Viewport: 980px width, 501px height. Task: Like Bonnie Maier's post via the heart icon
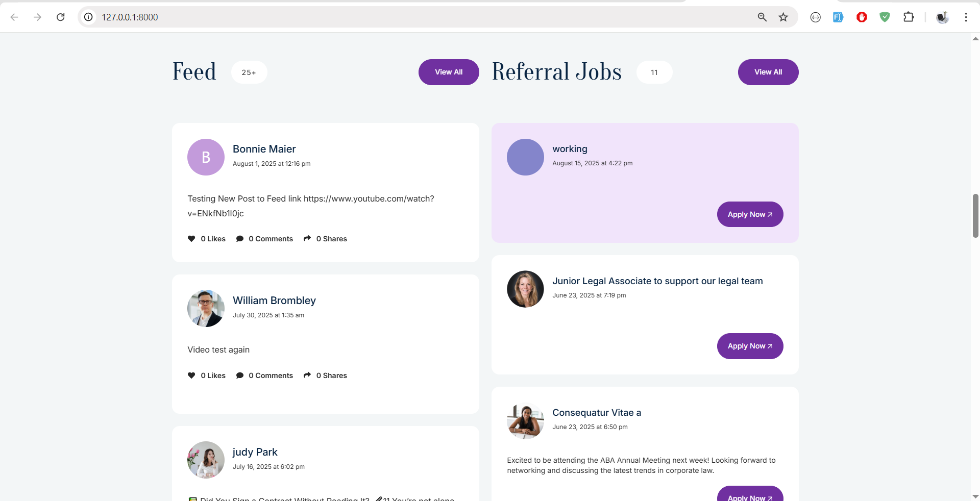tap(191, 239)
